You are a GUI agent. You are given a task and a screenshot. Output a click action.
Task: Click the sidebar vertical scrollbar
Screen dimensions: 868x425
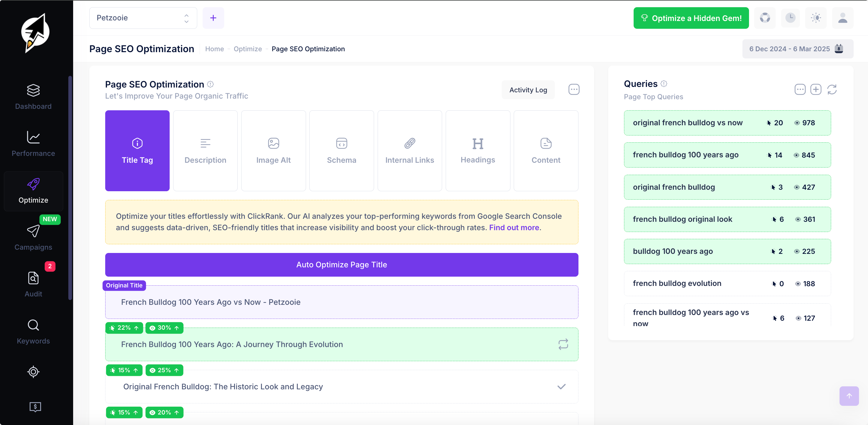click(70, 188)
